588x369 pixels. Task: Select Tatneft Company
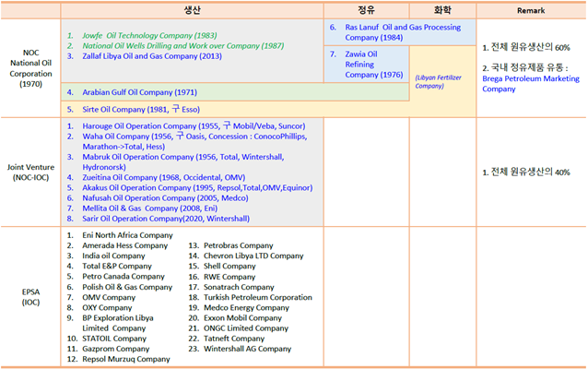(x=234, y=339)
